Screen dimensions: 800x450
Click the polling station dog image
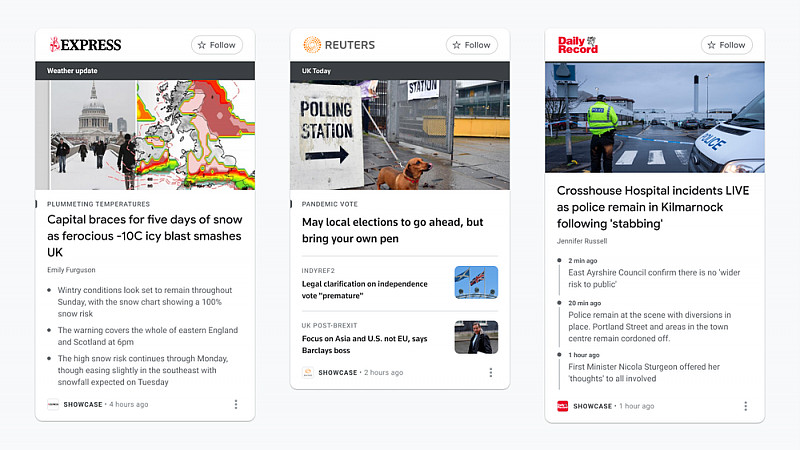[x=400, y=135]
